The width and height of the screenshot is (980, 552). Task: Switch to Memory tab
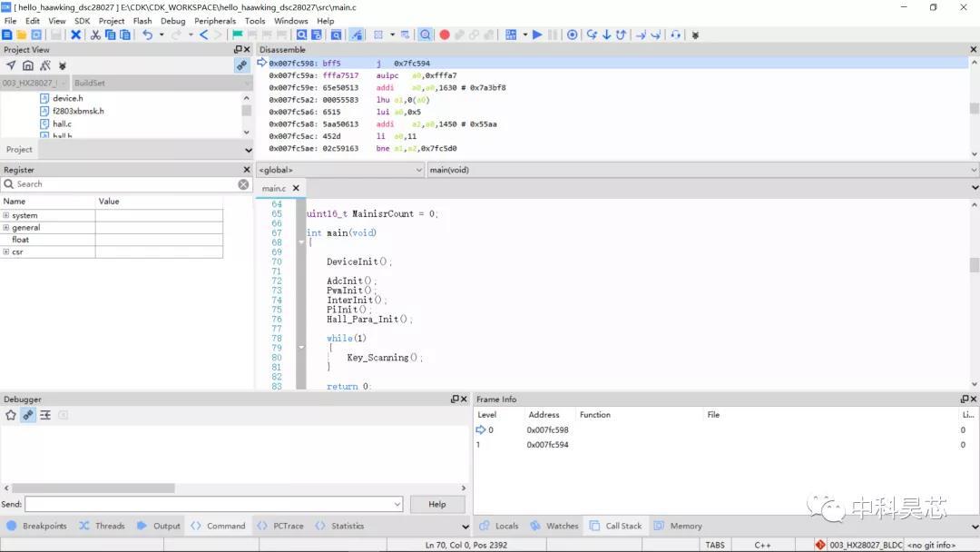[678, 527]
